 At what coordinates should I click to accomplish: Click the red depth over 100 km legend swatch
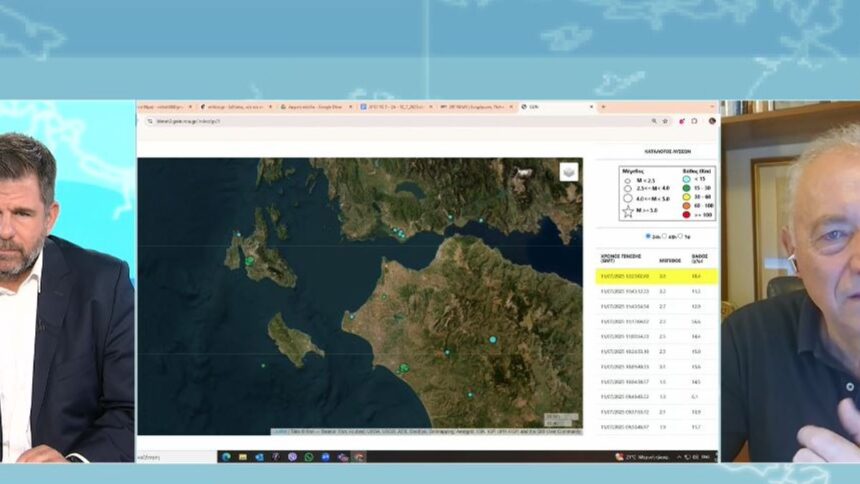686,215
